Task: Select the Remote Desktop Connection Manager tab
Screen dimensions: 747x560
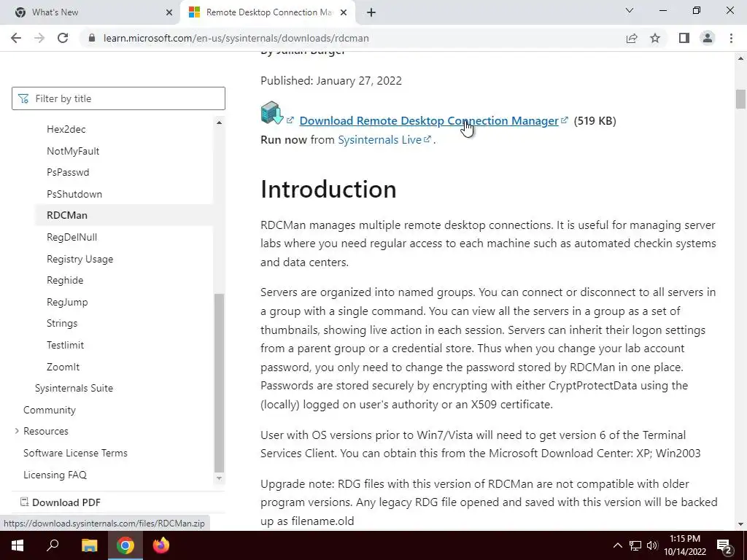Action: click(269, 12)
